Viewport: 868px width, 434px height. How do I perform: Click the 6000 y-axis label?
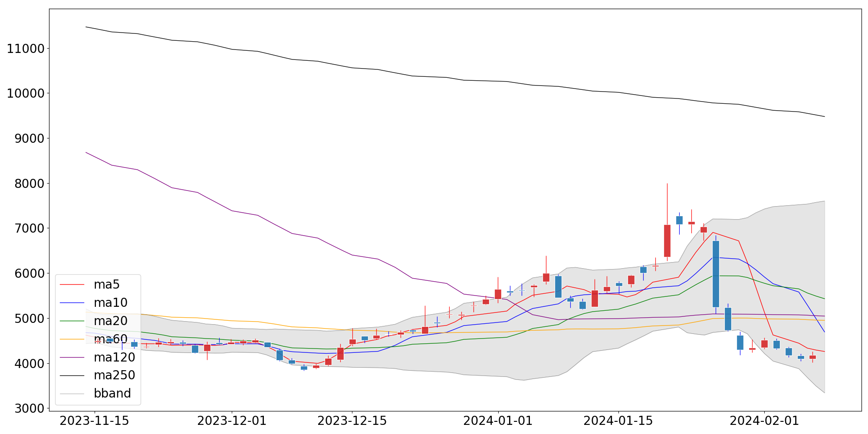coord(30,273)
